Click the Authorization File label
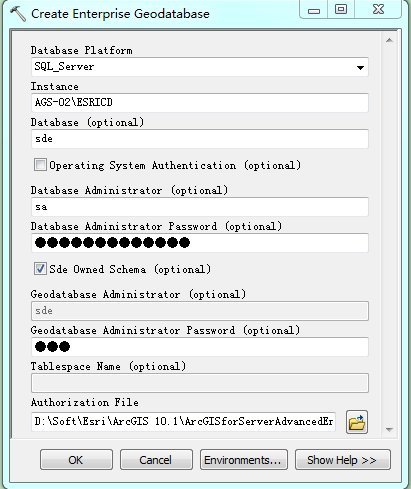This screenshot has height=489, width=411. (85, 402)
